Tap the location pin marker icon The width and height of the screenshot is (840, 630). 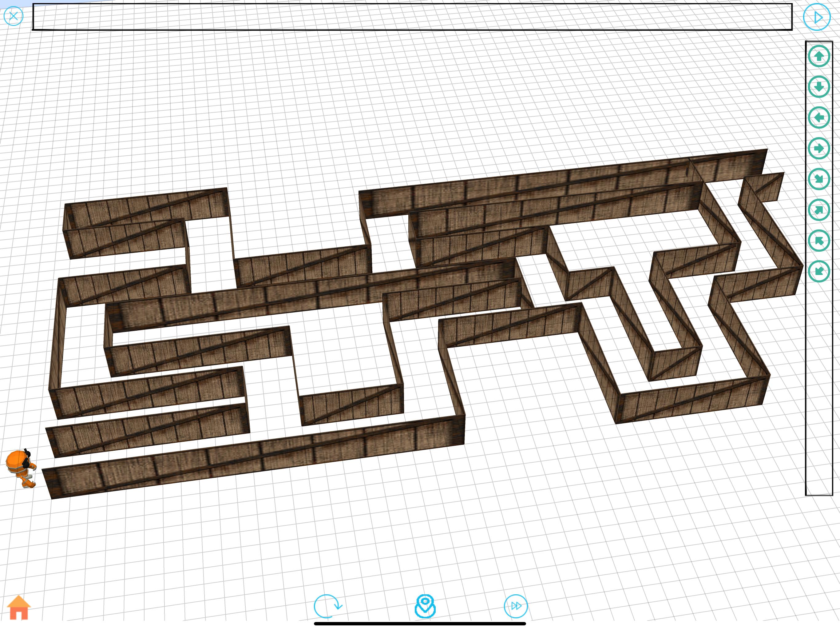point(425,606)
